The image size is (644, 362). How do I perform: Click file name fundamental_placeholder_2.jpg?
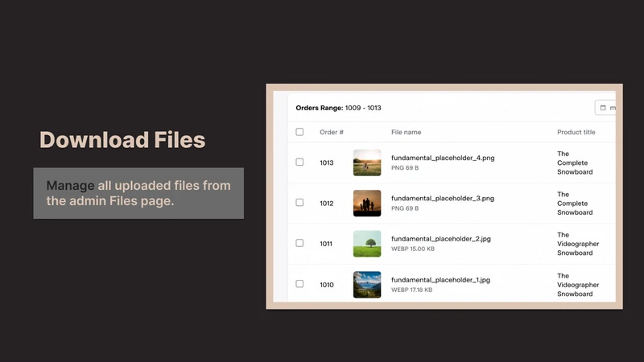(x=440, y=239)
